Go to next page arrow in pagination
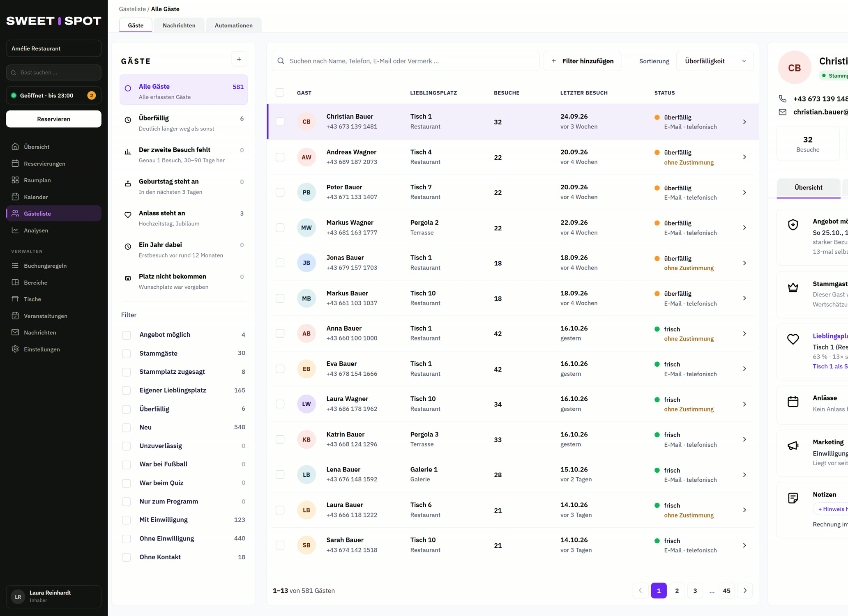Viewport: 848px width, 616px height. coord(745,591)
